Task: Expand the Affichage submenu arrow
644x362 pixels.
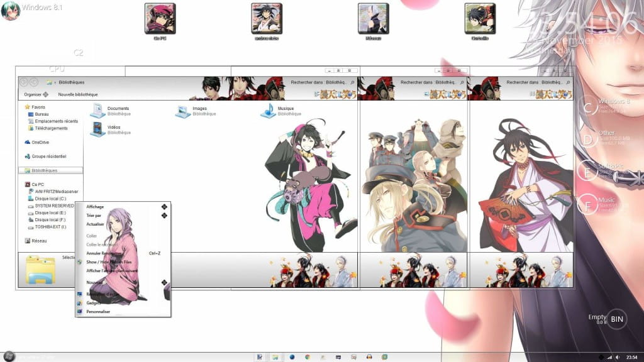Action: pos(164,206)
